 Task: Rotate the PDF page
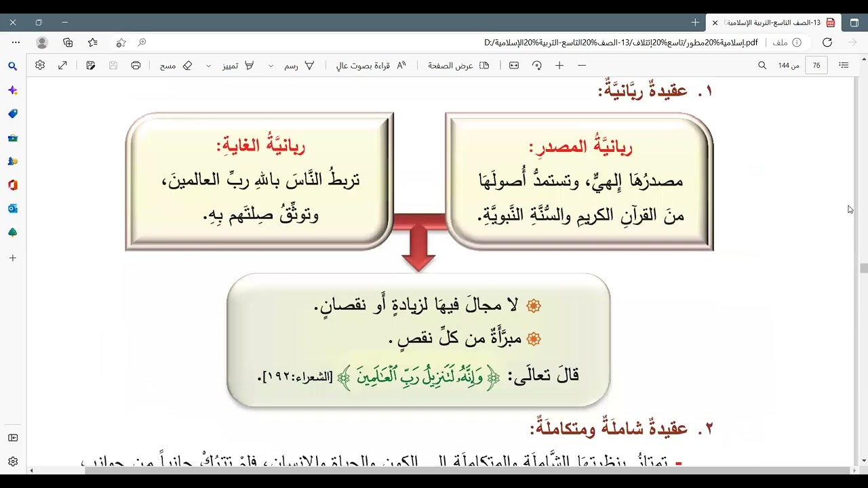[x=537, y=65]
